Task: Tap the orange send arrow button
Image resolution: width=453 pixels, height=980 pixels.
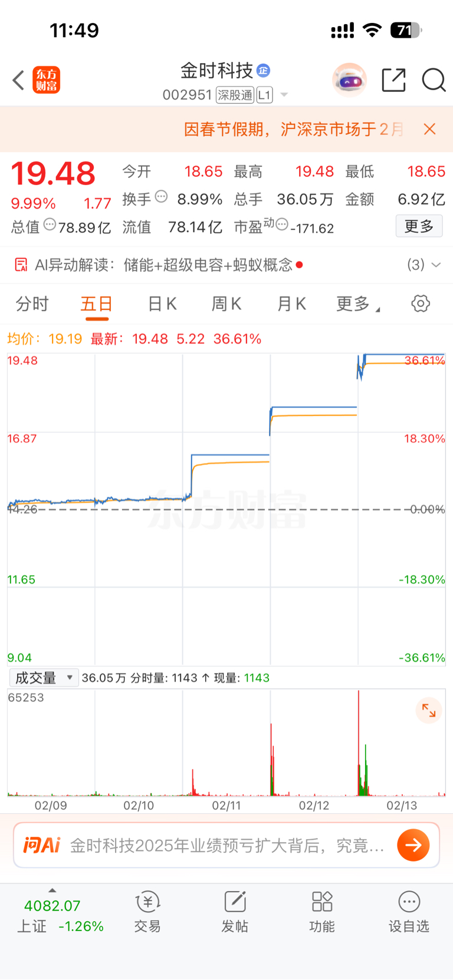Action: coord(413,846)
